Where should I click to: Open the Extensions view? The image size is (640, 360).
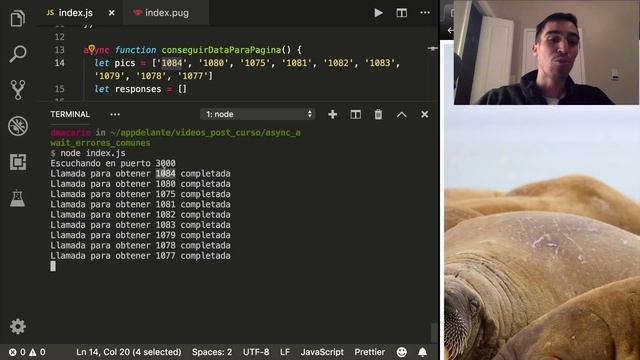click(x=18, y=162)
